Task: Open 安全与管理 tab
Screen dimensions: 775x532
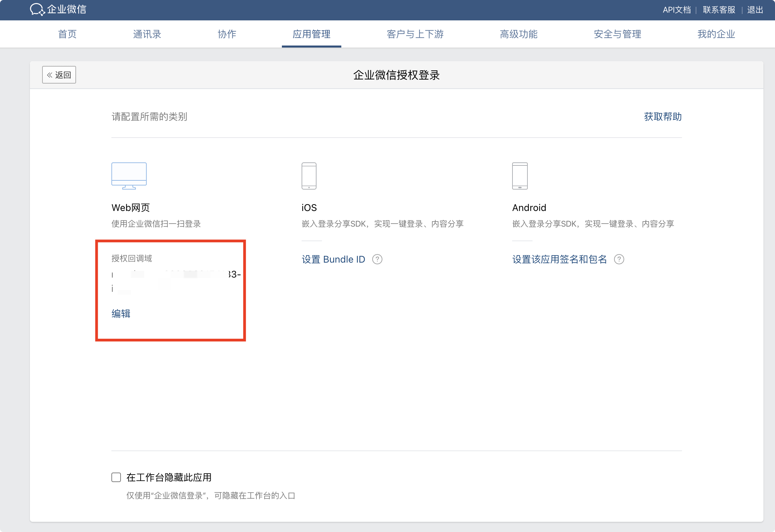Action: [x=617, y=34]
